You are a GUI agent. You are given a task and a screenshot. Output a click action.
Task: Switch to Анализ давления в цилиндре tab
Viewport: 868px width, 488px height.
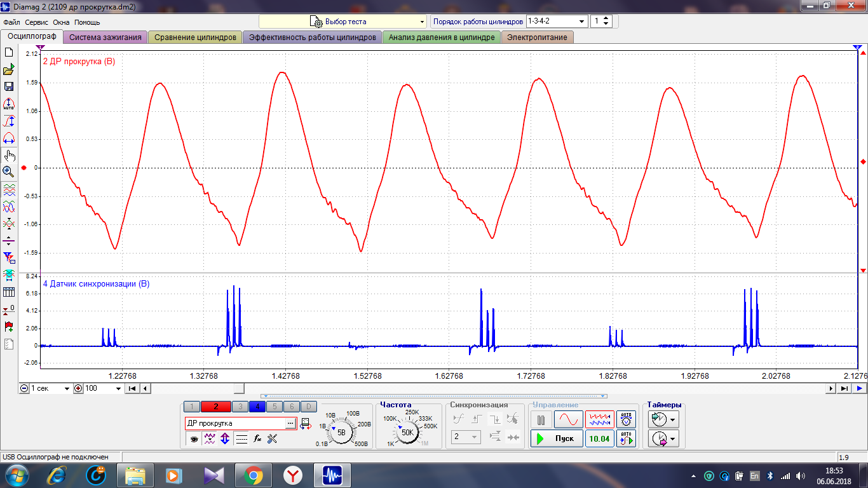point(442,37)
